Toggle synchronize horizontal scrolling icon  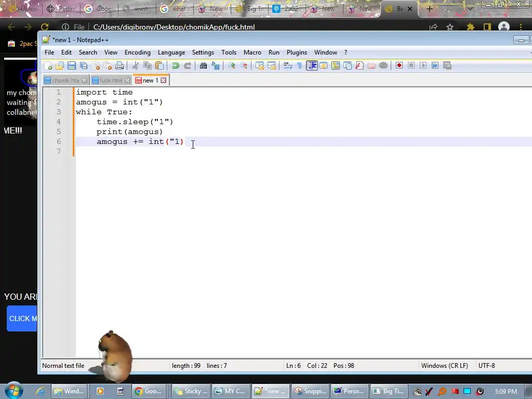pyautogui.click(x=271, y=65)
